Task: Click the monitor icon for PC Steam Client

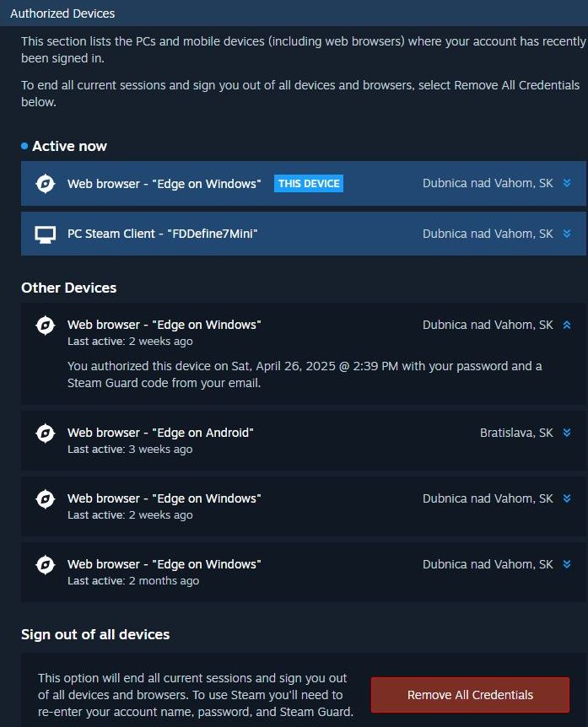Action: (x=46, y=234)
